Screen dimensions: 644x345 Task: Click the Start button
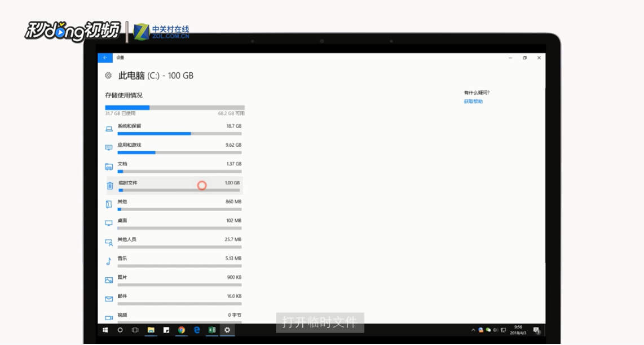coord(106,329)
